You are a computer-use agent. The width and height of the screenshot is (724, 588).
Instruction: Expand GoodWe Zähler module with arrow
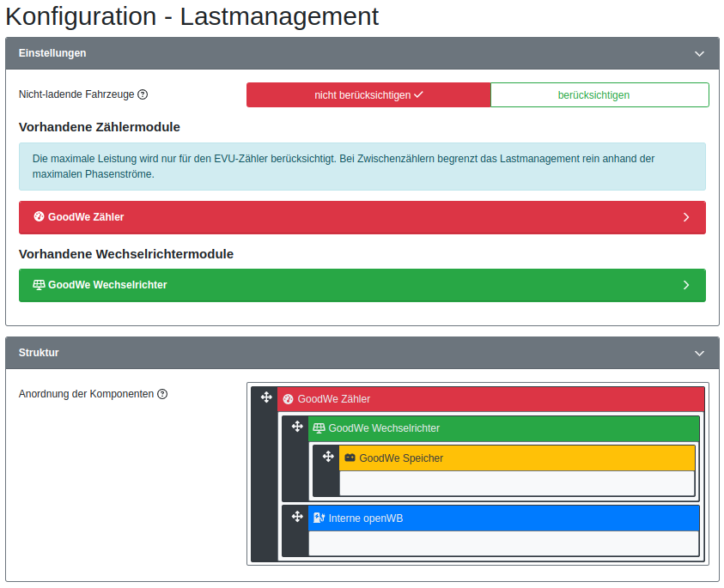click(685, 218)
